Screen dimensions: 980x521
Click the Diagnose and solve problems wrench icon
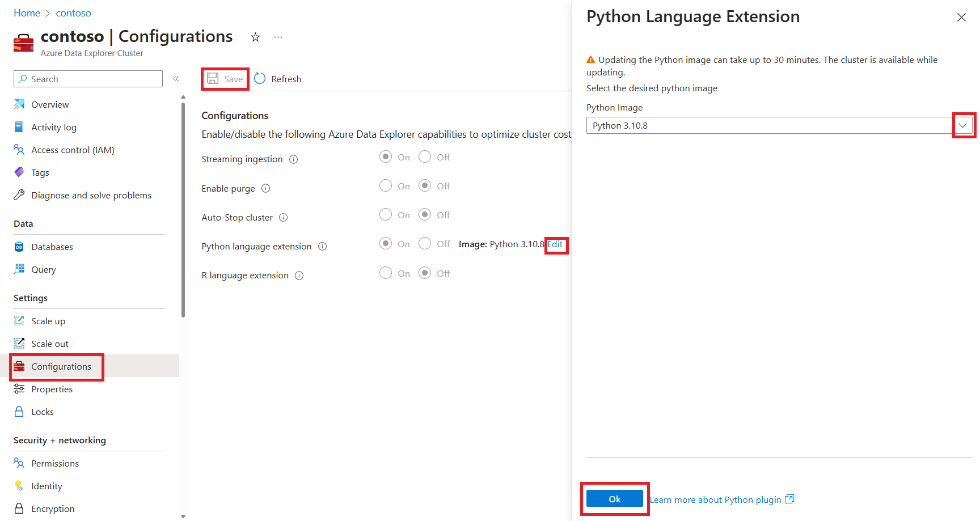(19, 195)
